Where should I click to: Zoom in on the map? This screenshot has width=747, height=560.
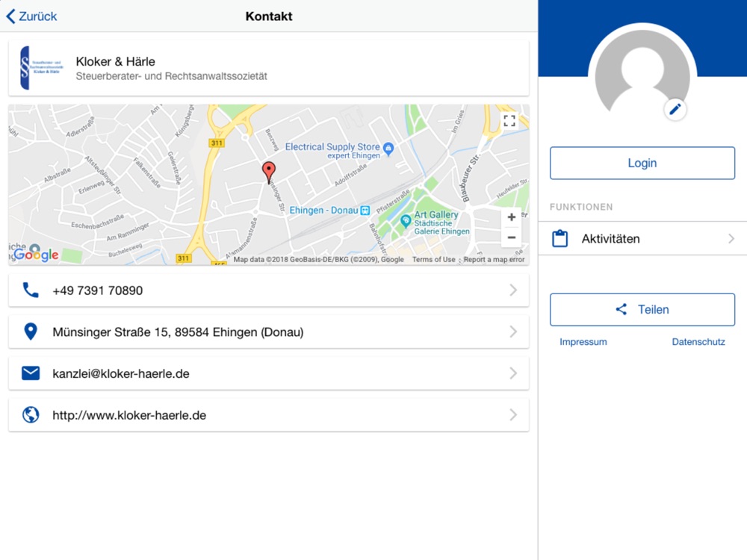coord(511,217)
